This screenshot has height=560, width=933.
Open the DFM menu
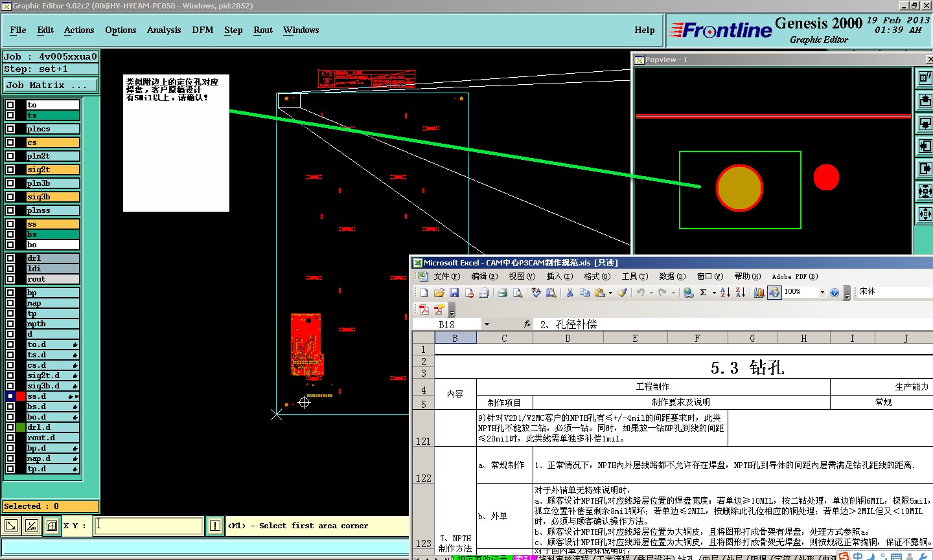(x=203, y=30)
